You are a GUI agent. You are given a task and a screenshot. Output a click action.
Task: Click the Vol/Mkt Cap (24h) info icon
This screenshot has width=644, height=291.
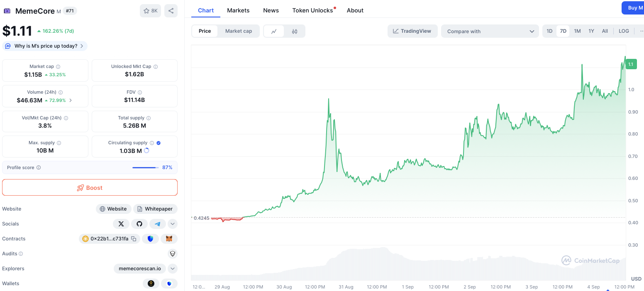[x=66, y=118]
